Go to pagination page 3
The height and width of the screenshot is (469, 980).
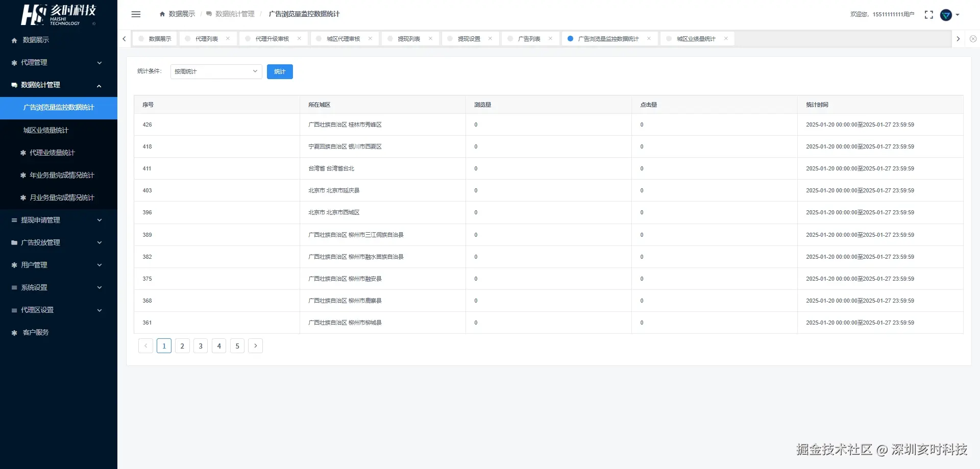[x=201, y=346]
